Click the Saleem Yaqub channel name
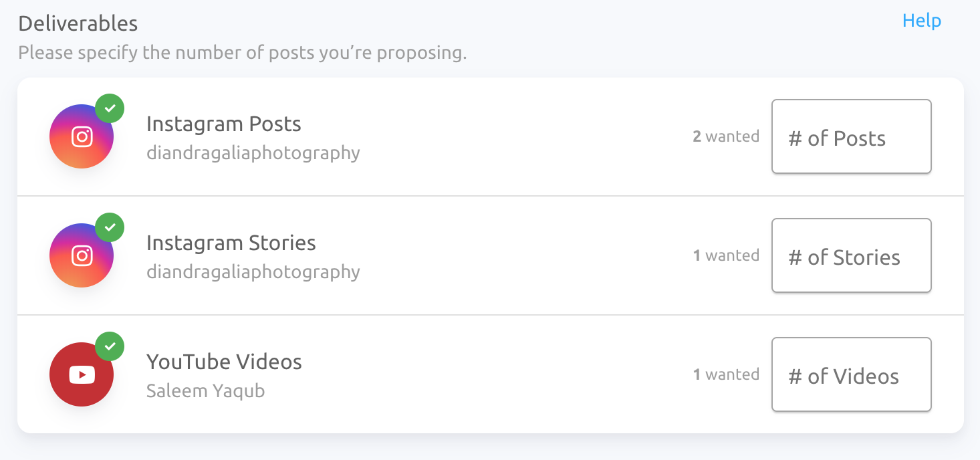Screen dimensions: 980x460 tap(206, 391)
